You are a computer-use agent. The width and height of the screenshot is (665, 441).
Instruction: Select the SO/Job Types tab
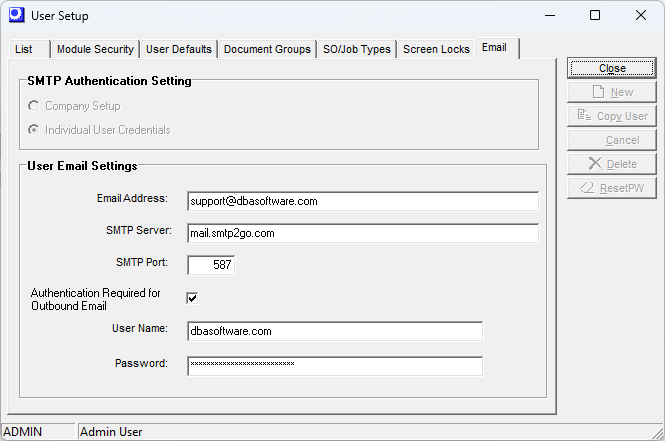(x=357, y=49)
